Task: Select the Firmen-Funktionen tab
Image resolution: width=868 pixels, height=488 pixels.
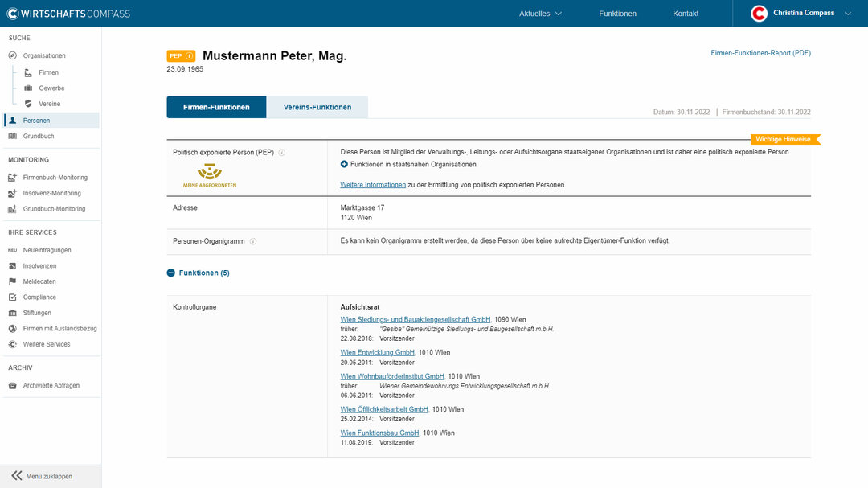Action: pos(216,107)
